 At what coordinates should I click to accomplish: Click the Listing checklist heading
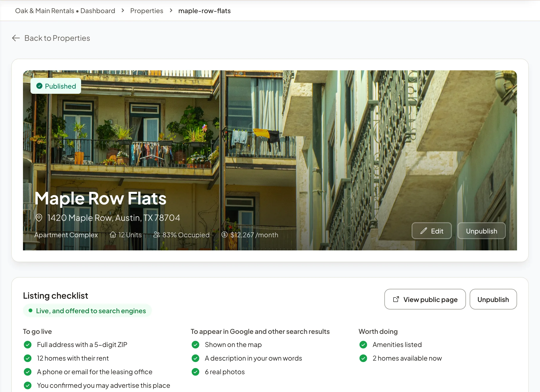point(56,296)
